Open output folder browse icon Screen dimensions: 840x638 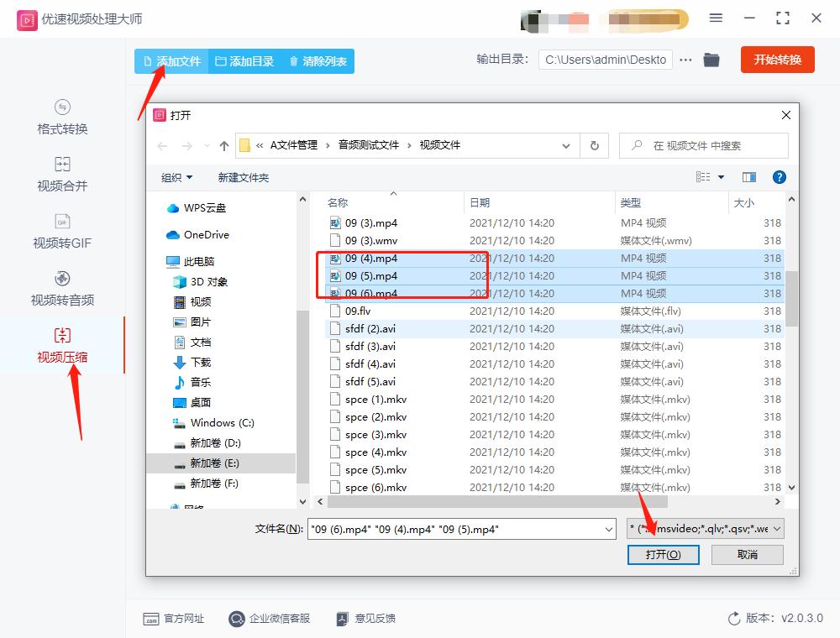coord(711,60)
